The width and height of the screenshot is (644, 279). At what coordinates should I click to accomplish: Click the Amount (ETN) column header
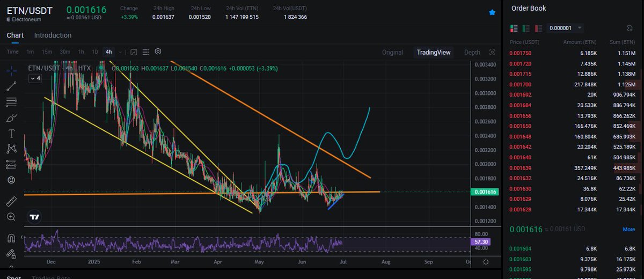click(580, 41)
